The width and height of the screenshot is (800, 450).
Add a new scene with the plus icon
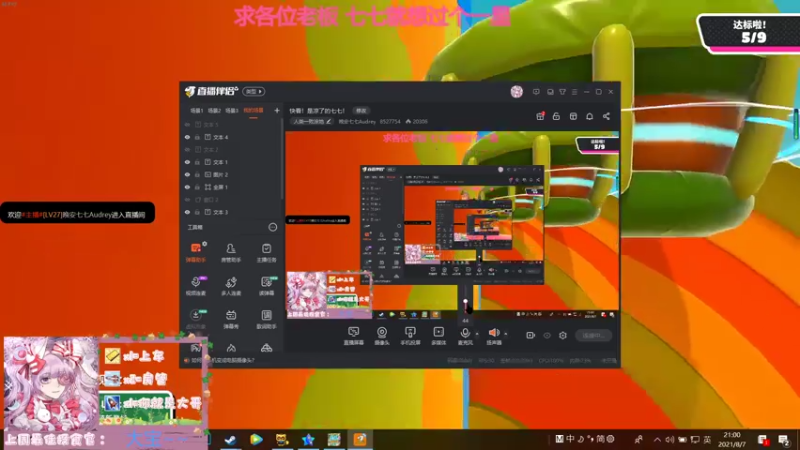click(277, 110)
